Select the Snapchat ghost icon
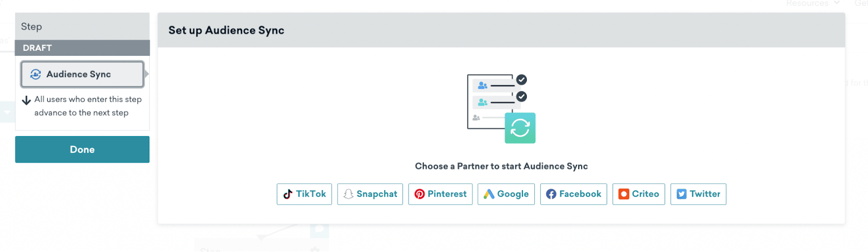This screenshot has width=868, height=252. (x=348, y=194)
